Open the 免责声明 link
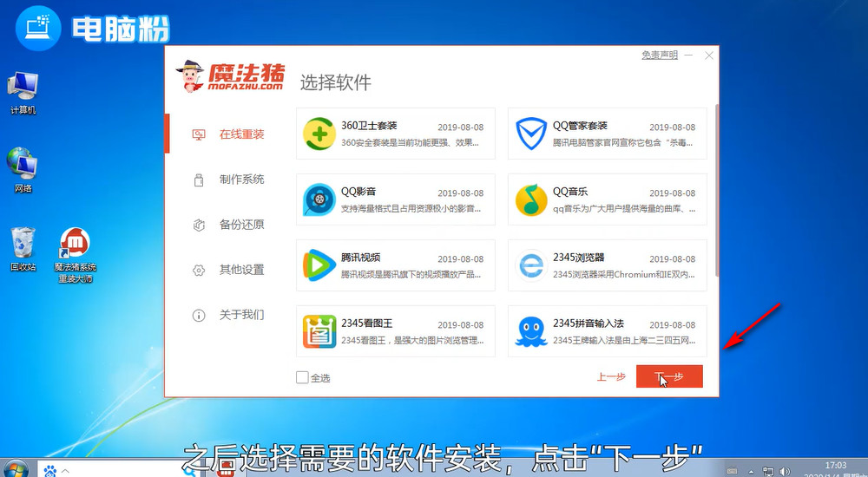The height and width of the screenshot is (477, 868). coord(660,55)
